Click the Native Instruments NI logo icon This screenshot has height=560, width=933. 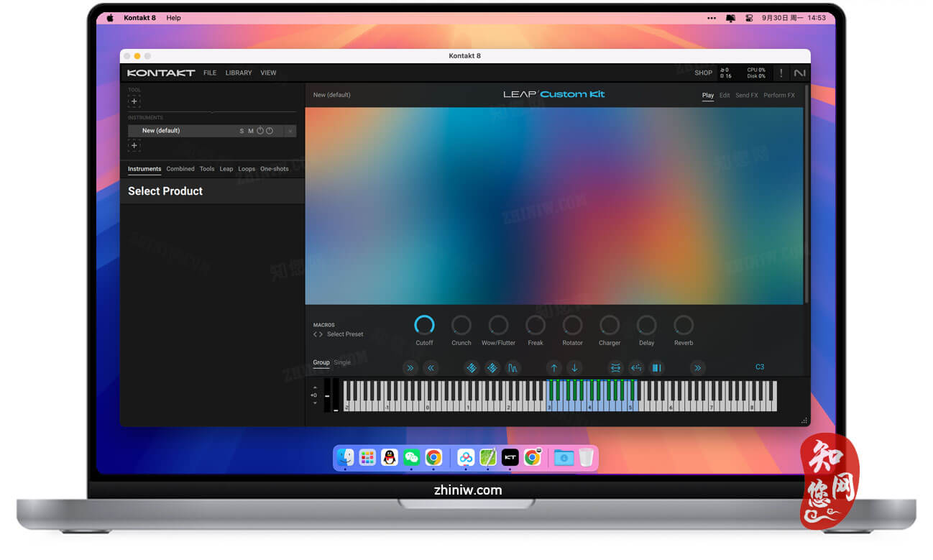pyautogui.click(x=799, y=73)
